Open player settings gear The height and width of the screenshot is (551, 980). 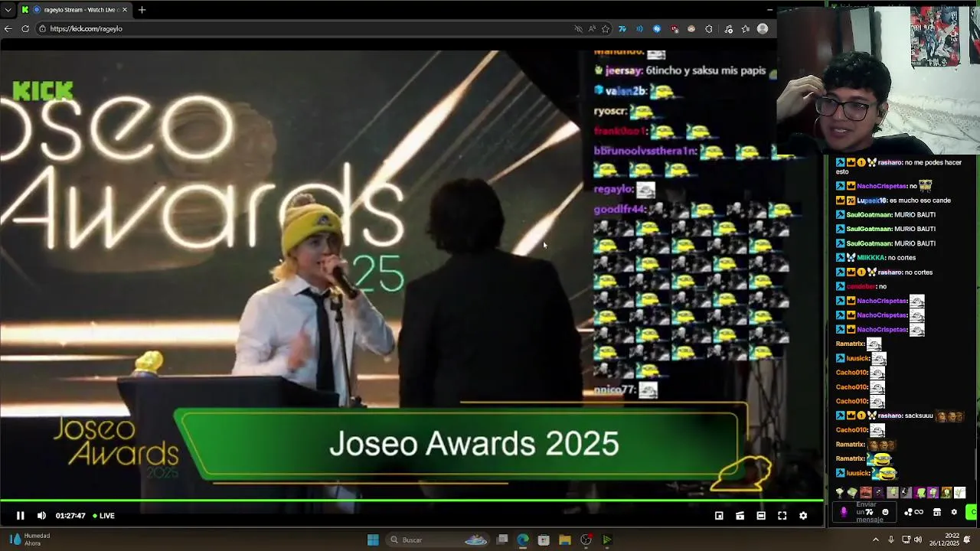[803, 516]
